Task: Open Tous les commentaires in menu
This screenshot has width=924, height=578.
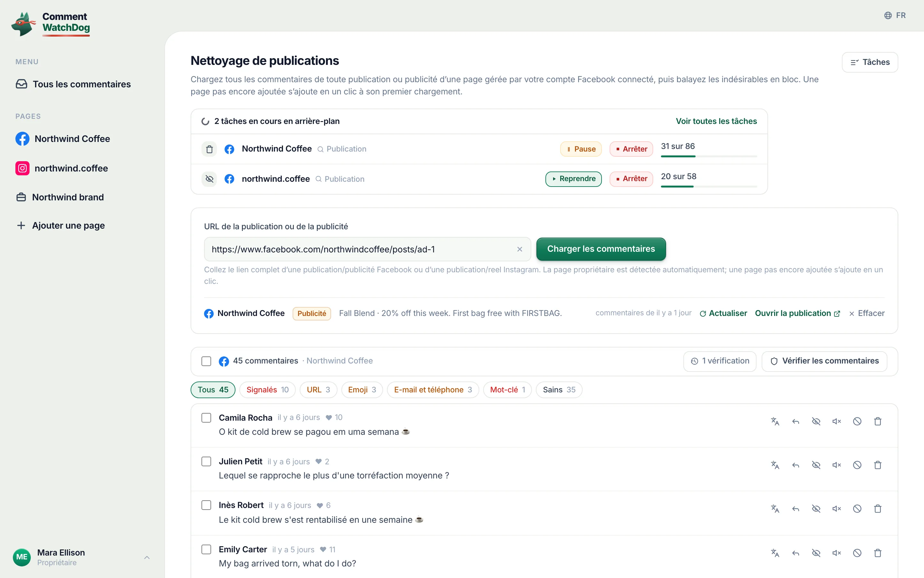Action: 73,84
